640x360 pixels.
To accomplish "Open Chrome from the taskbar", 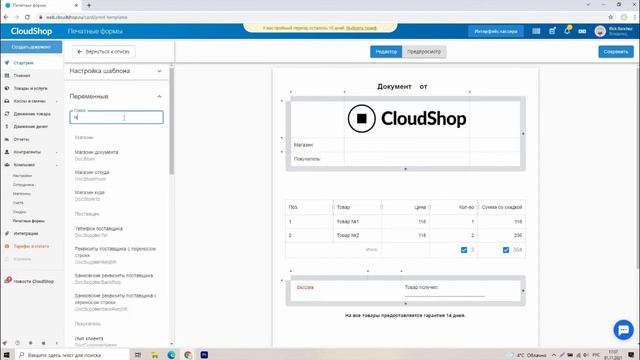I will click(188, 355).
